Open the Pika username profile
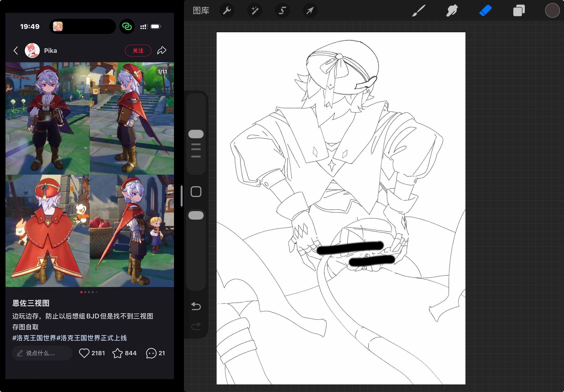 click(x=50, y=51)
